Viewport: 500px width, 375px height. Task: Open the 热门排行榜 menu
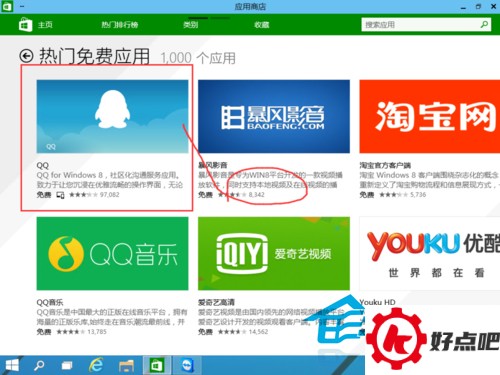tap(120, 25)
